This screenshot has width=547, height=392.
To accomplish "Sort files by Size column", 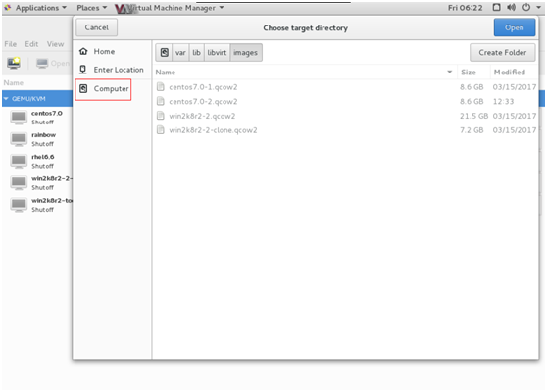I will coord(469,73).
